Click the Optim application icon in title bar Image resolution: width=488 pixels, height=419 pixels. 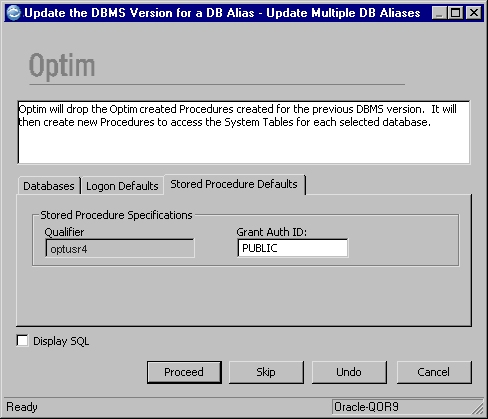[x=13, y=13]
